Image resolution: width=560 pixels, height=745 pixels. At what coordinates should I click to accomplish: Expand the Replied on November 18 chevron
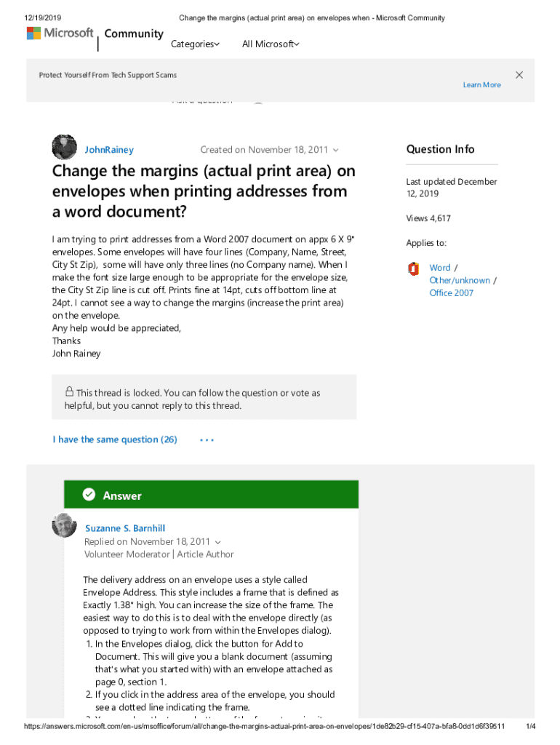click(217, 542)
